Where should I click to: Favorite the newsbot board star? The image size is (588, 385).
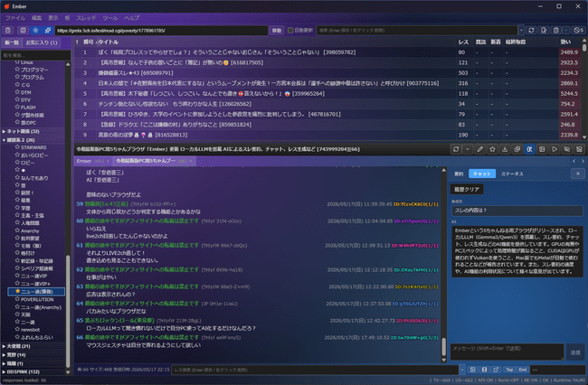click(17, 330)
